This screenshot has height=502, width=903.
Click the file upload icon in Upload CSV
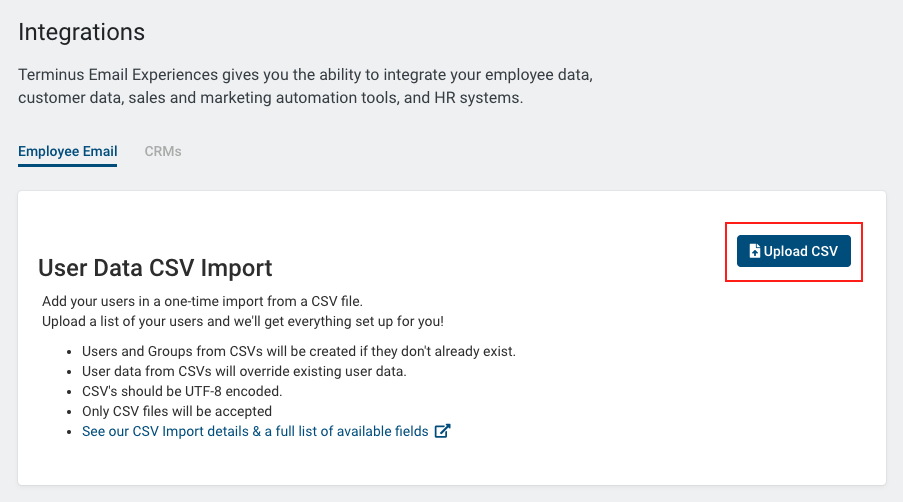click(x=754, y=251)
